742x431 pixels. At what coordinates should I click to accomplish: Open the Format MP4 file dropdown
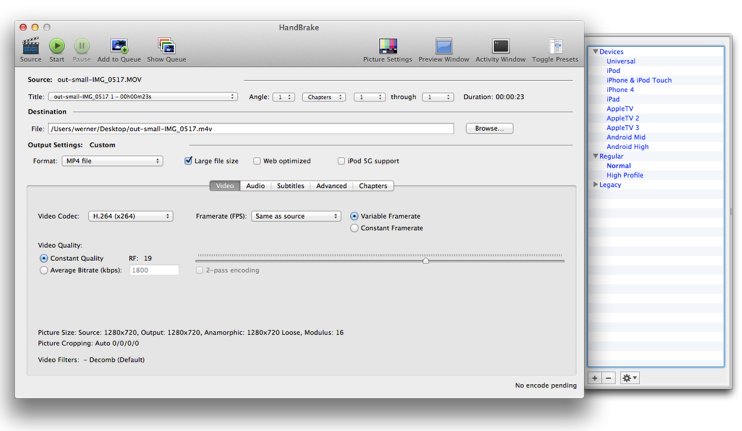pos(112,161)
